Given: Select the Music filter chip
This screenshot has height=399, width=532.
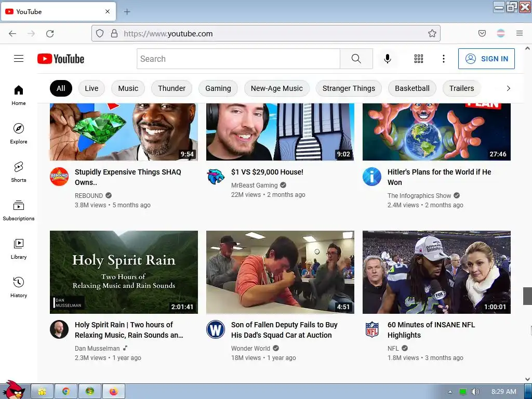Looking at the screenshot, I should (128, 88).
